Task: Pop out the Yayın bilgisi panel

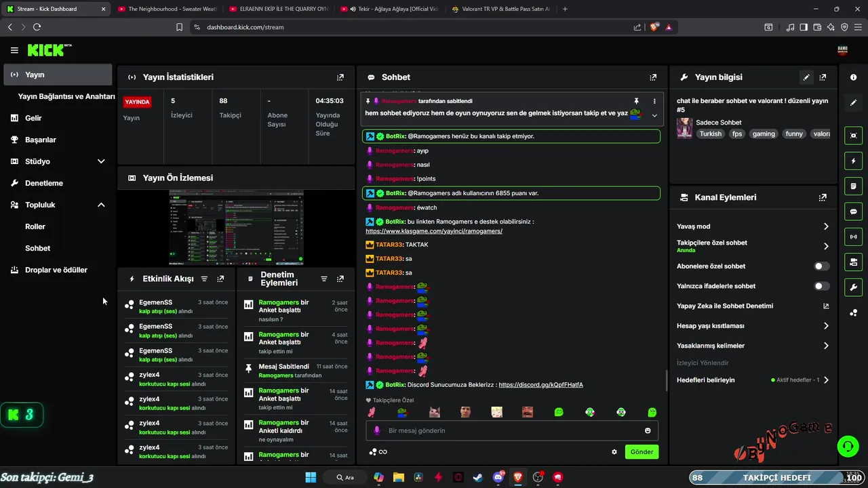Action: (x=823, y=77)
